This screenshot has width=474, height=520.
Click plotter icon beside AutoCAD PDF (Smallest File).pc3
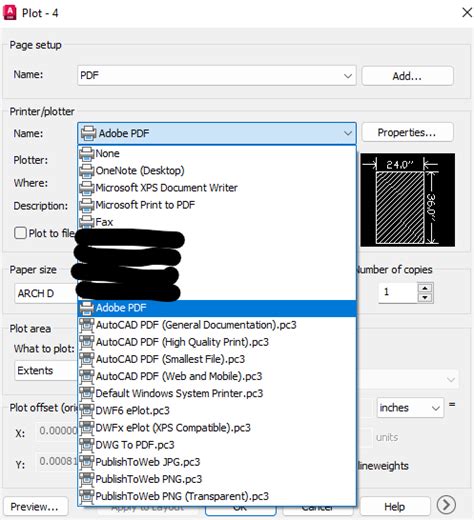tap(87, 359)
